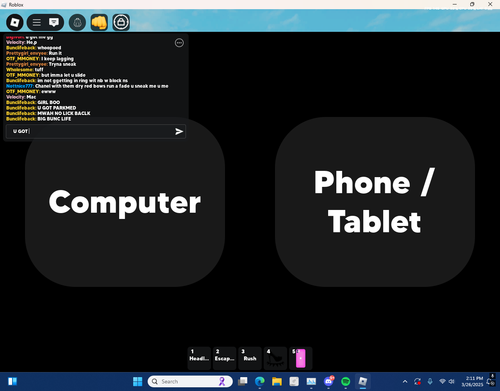500x391 pixels.
Task: Click the padlock icon in top bar
Action: pyautogui.click(x=121, y=22)
